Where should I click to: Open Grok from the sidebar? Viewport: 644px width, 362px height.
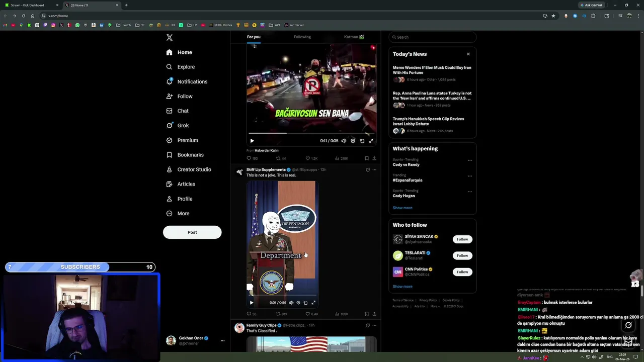click(x=177, y=126)
